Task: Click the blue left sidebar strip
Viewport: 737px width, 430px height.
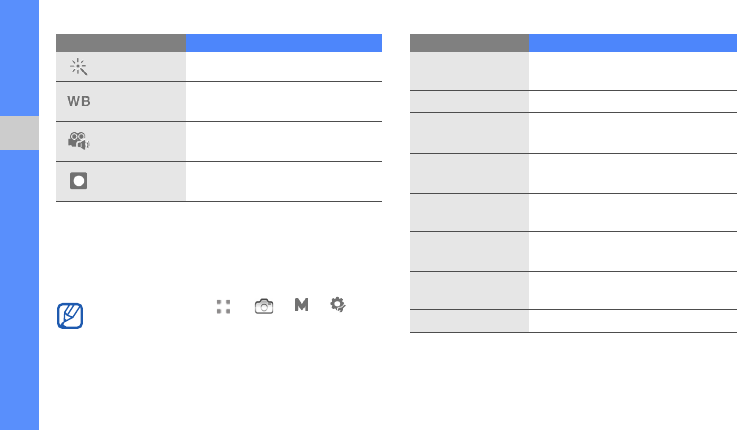Action: coord(19,300)
